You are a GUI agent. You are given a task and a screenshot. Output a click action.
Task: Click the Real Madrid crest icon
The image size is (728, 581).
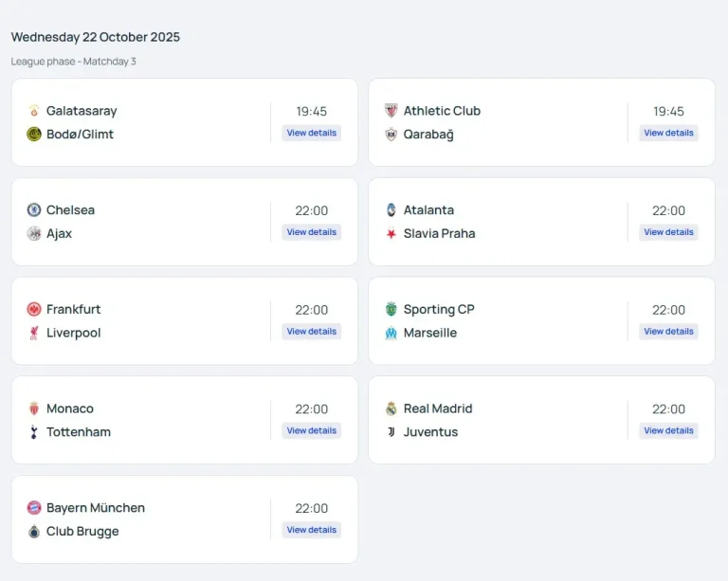(391, 409)
